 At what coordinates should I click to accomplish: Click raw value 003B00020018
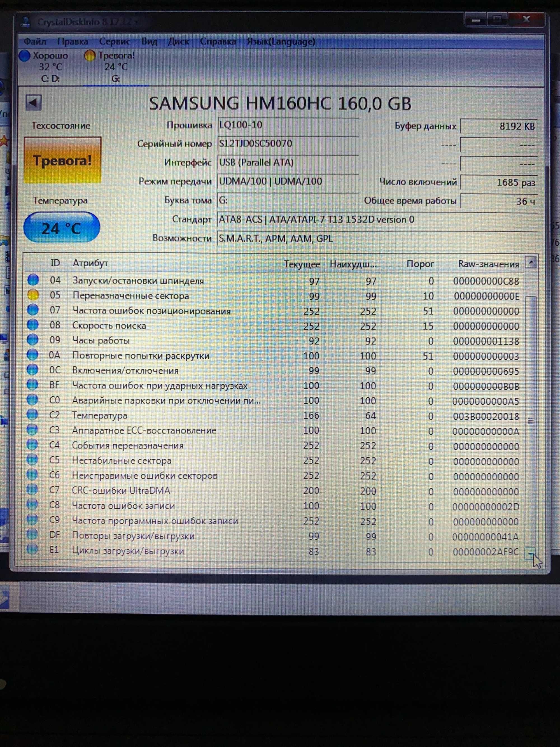click(x=486, y=416)
